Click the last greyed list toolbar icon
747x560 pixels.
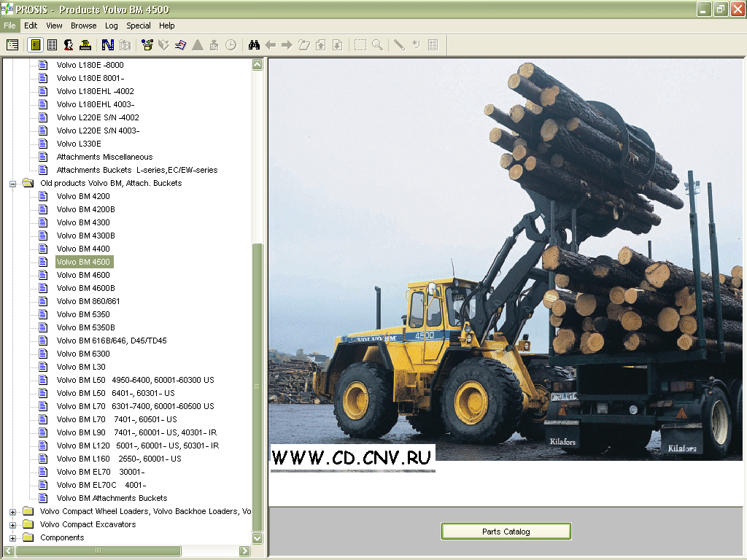[x=433, y=45]
